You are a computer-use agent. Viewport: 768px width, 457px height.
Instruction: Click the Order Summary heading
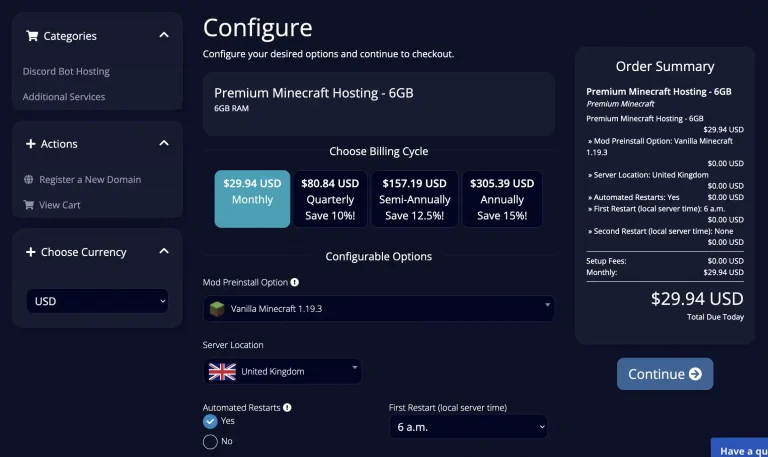coord(665,67)
